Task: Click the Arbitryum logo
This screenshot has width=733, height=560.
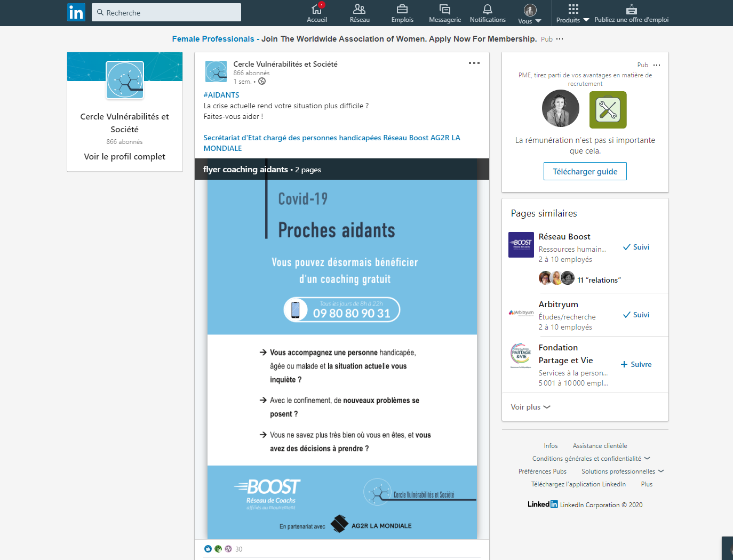Action: 521,313
